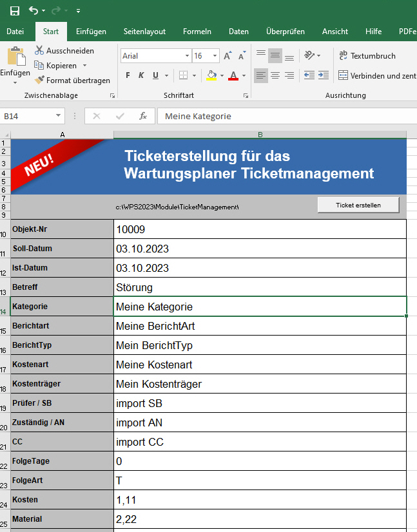Open the Datei menu

(x=15, y=32)
